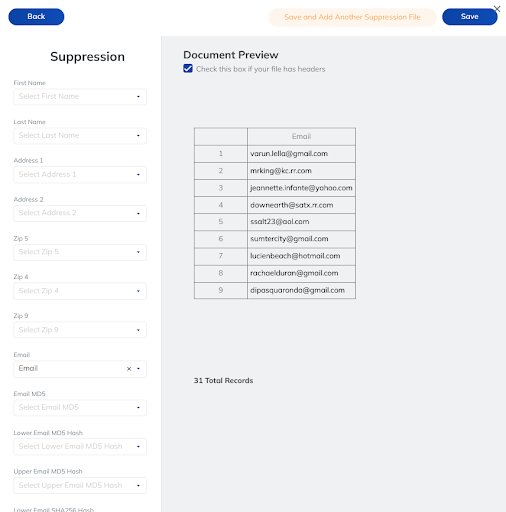Select row 3 jeannette.infante email cell
This screenshot has width=506, height=512.
(301, 188)
